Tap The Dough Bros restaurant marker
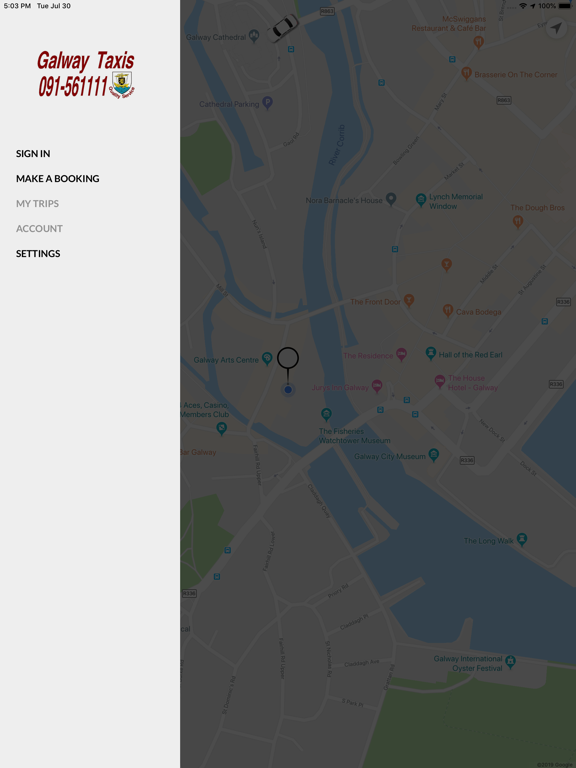Viewport: 576px width, 768px height. point(518,222)
